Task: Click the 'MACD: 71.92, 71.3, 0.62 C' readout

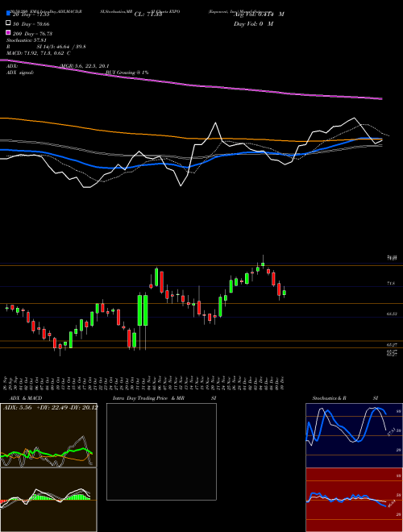Action: 39,53
